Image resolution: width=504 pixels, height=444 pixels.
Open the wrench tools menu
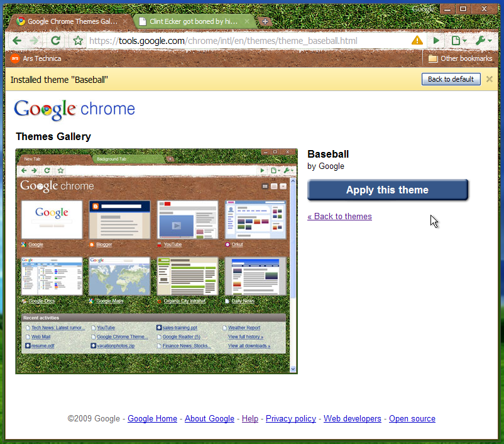[x=484, y=40]
